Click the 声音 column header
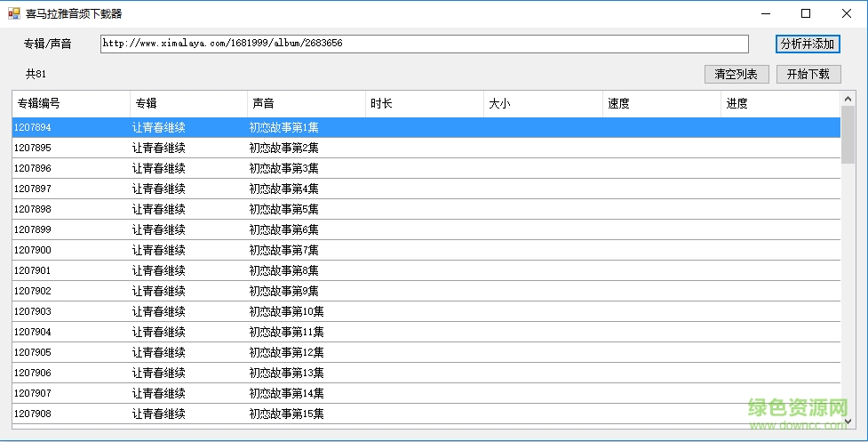The width and height of the screenshot is (868, 442). click(307, 103)
